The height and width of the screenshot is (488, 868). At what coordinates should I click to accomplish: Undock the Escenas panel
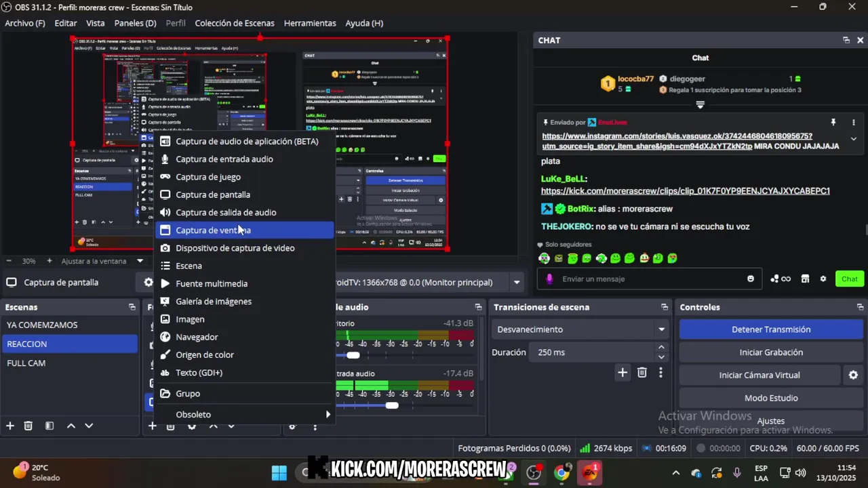pos(132,307)
